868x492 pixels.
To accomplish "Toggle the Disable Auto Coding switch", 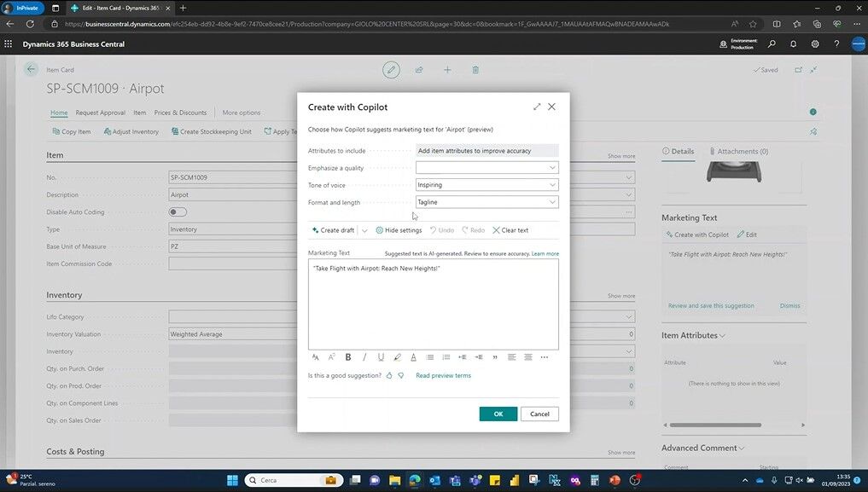I will [x=178, y=212].
